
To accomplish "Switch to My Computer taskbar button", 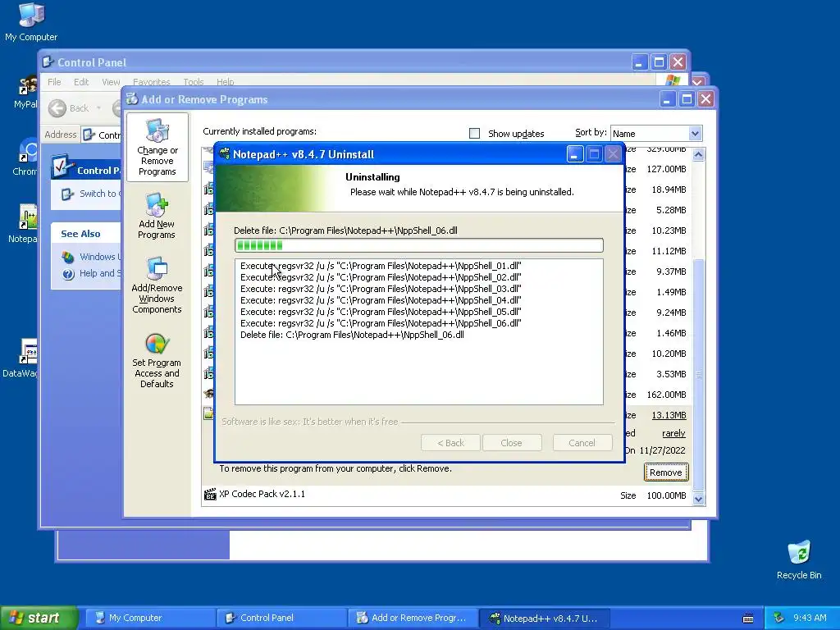I will (149, 618).
